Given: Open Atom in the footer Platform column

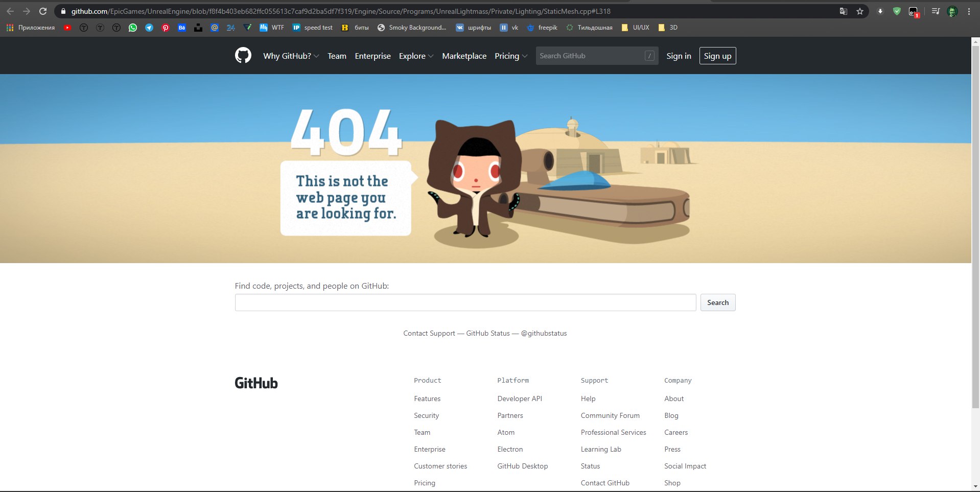Looking at the screenshot, I should 506,432.
